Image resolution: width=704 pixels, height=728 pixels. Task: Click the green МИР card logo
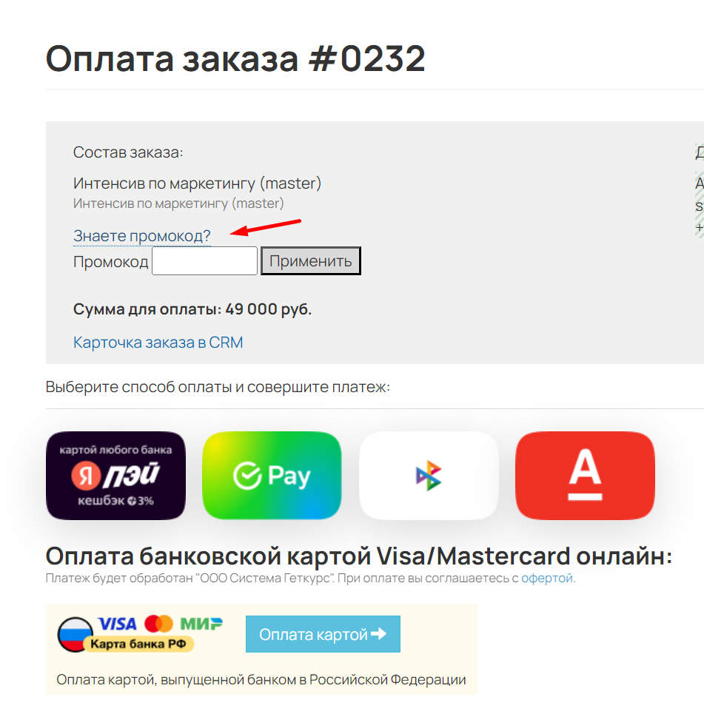201,624
